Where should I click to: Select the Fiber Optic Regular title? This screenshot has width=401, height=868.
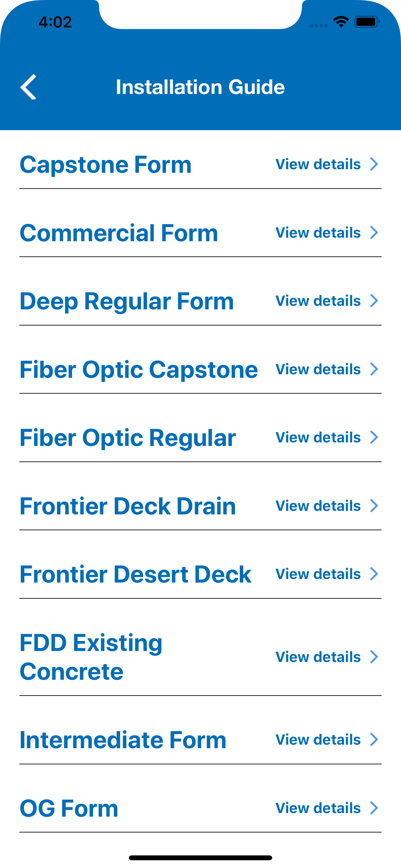[128, 438]
